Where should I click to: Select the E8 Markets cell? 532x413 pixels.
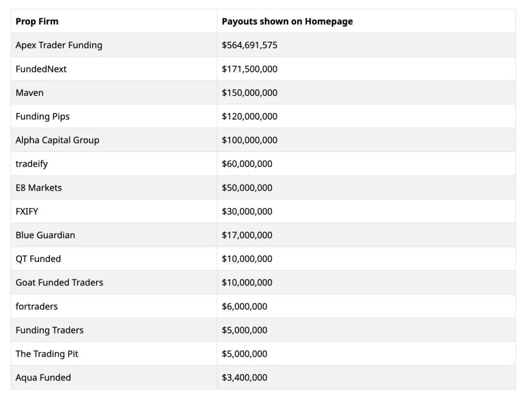pyautogui.click(x=38, y=188)
